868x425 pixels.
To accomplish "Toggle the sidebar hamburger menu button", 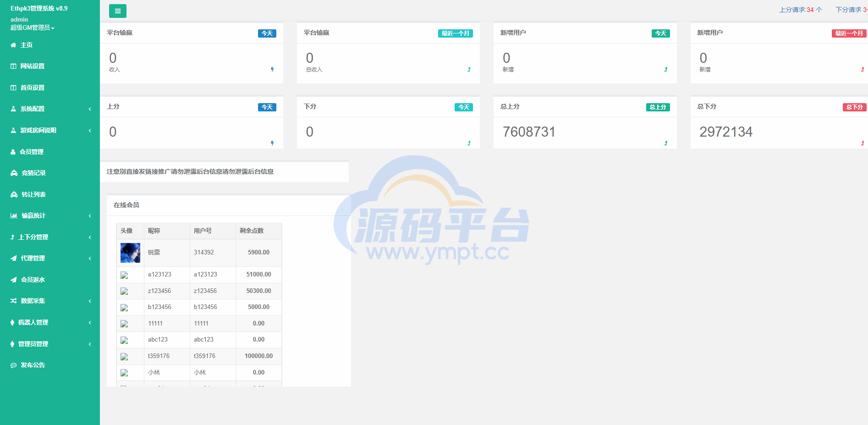I will (x=118, y=11).
